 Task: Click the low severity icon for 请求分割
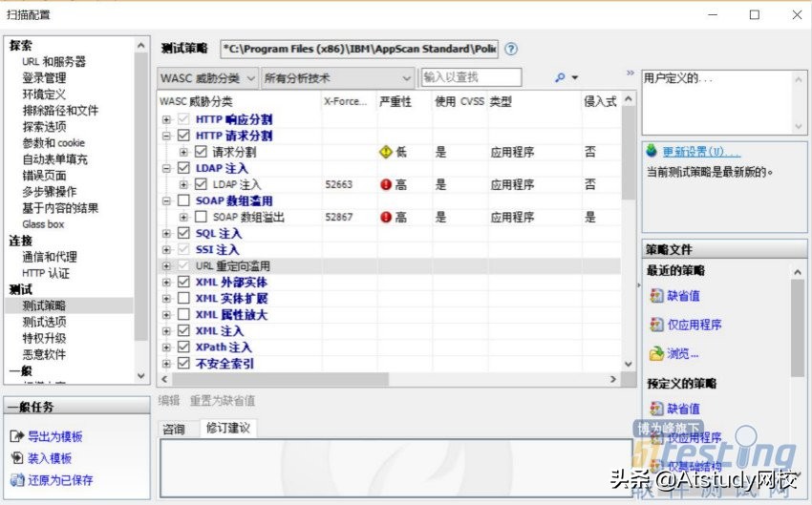(386, 152)
